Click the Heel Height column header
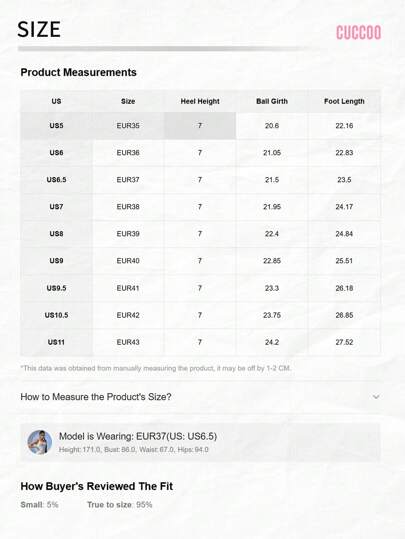Image resolution: width=405 pixels, height=539 pixels. [x=200, y=101]
